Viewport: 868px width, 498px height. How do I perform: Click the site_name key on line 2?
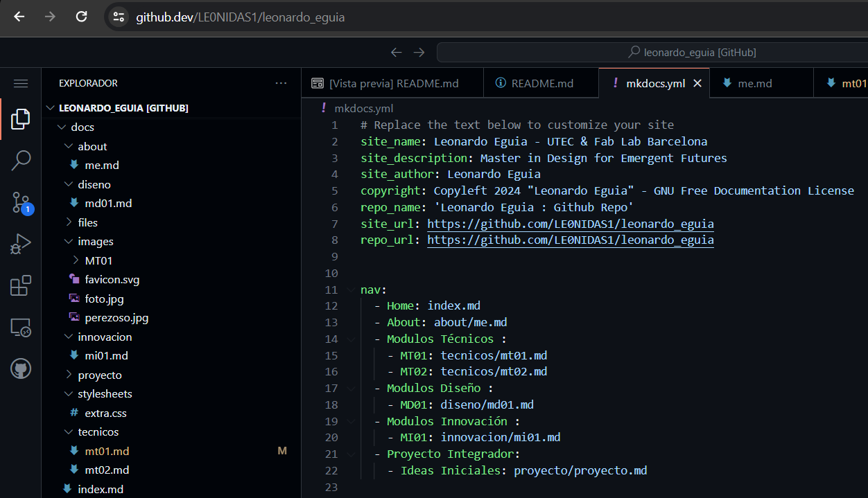(390, 141)
